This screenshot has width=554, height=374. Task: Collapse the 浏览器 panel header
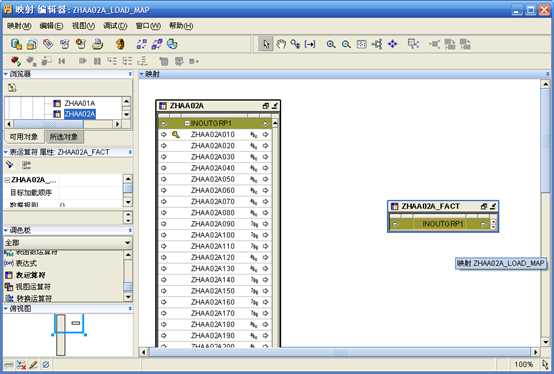click(6, 74)
